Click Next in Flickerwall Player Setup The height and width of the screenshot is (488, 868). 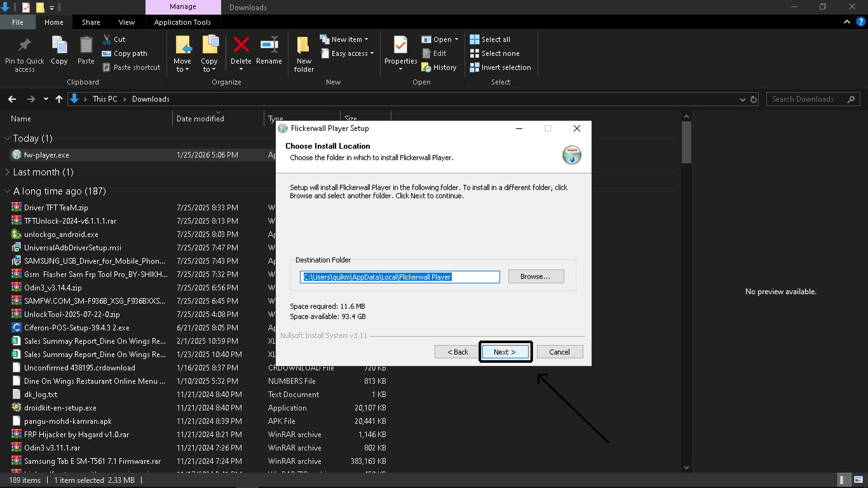pyautogui.click(x=505, y=352)
